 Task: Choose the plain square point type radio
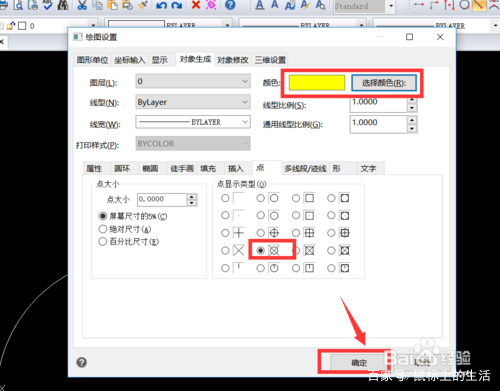296,198
